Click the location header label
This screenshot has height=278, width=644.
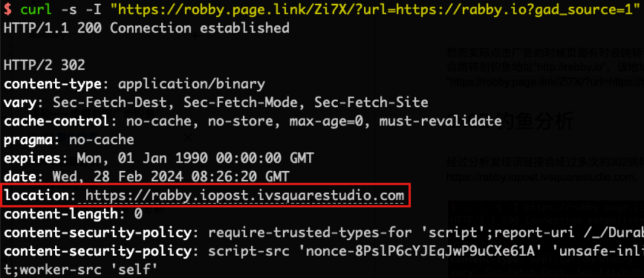click(x=36, y=196)
